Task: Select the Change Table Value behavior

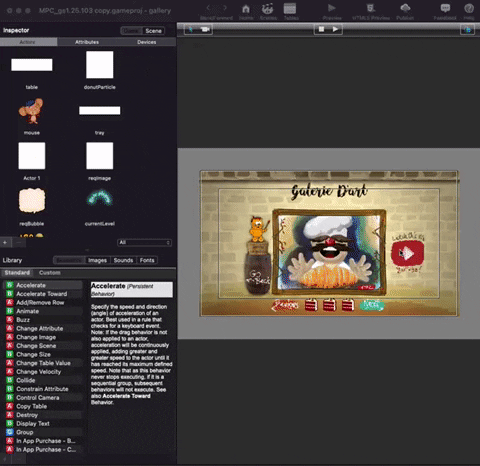Action: 43,363
